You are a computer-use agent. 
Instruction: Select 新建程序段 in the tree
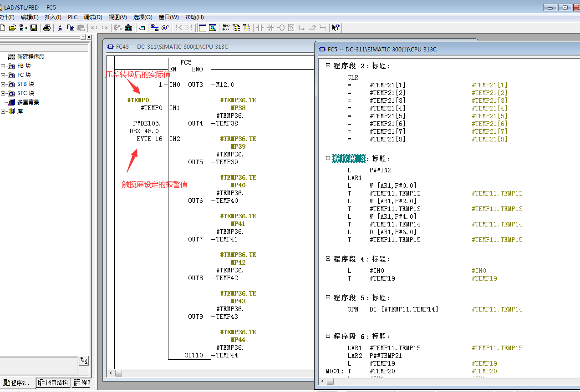click(x=31, y=57)
